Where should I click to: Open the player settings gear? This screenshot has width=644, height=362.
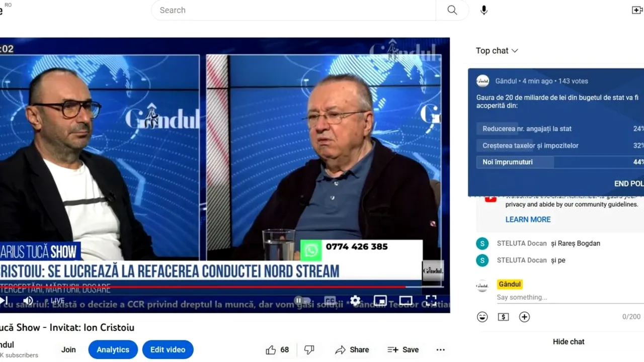(x=355, y=300)
